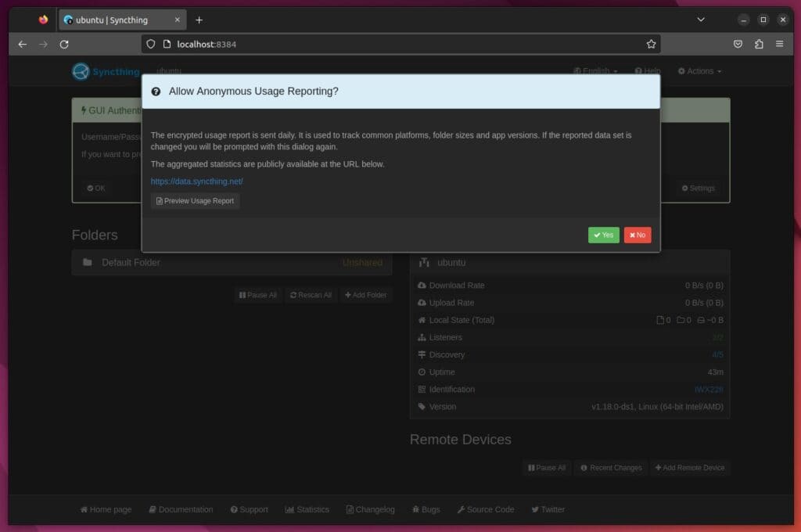The image size is (801, 532).
Task: Click the Local State home icon
Action: 422,320
